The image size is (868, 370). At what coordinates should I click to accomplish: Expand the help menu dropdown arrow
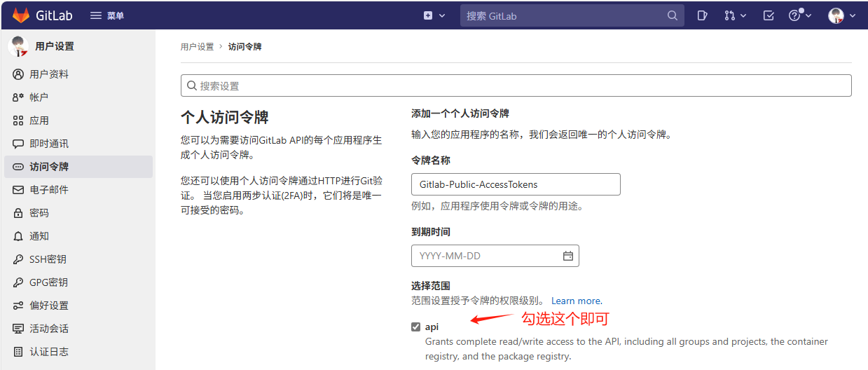[x=808, y=15]
